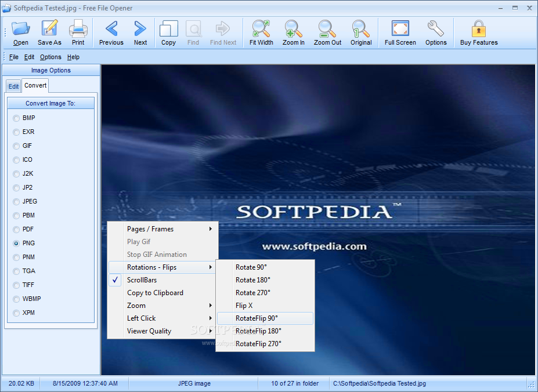
Task: Click the Image Options panel header
Action: click(x=51, y=70)
